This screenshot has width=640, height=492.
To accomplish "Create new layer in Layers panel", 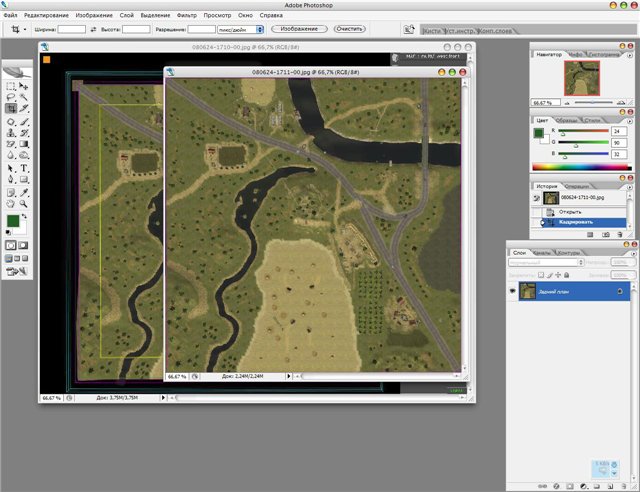I will (x=610, y=486).
